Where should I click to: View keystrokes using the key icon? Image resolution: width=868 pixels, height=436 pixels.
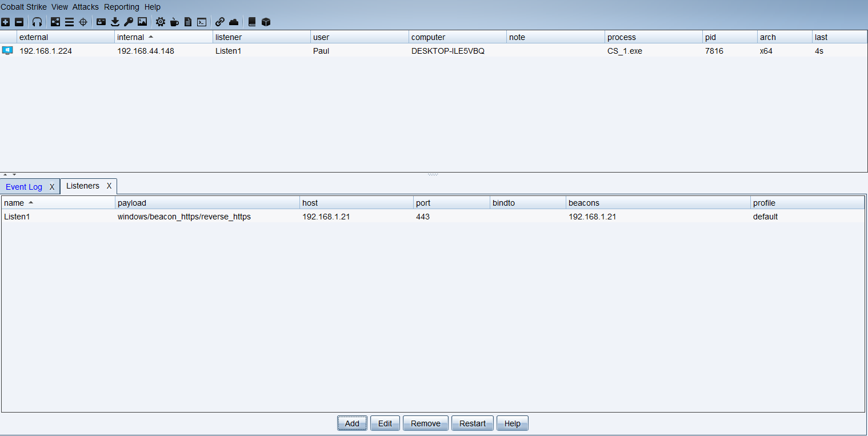(129, 22)
